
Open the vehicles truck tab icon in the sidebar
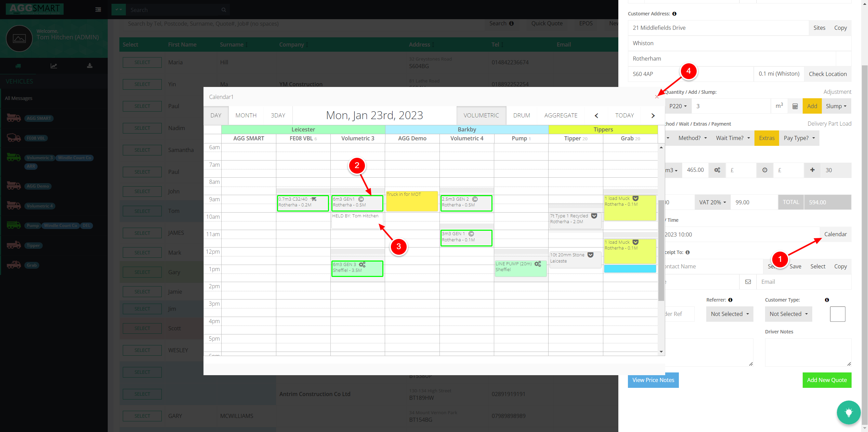point(18,66)
